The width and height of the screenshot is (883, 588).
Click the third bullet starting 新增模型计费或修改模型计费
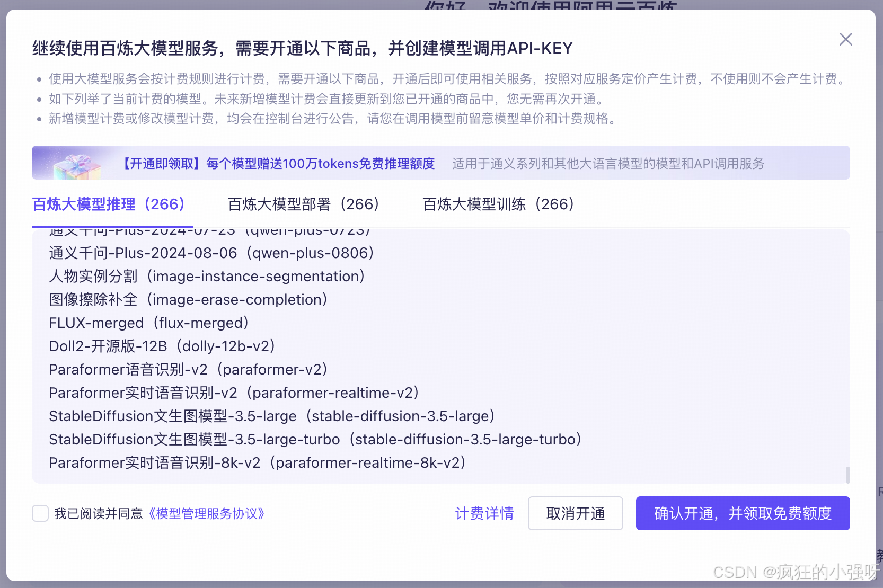pos(335,119)
